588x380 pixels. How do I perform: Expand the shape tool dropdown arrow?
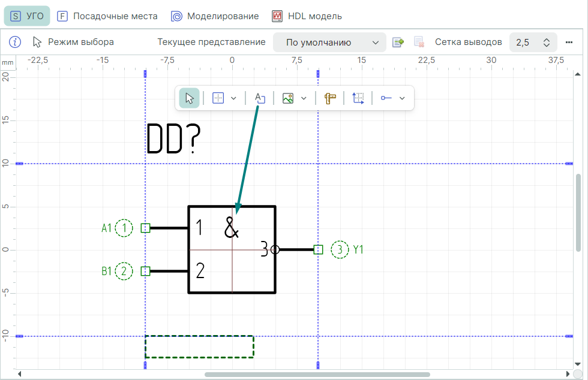click(x=234, y=98)
